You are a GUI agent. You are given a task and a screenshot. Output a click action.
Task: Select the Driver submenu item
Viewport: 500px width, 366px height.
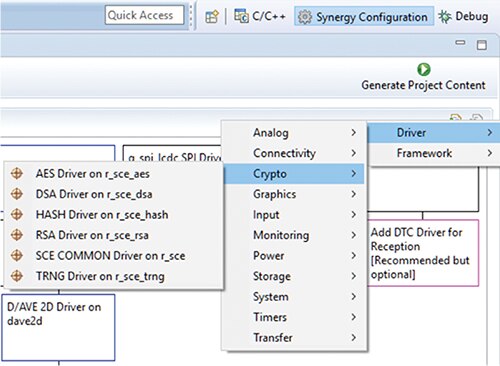(x=433, y=133)
